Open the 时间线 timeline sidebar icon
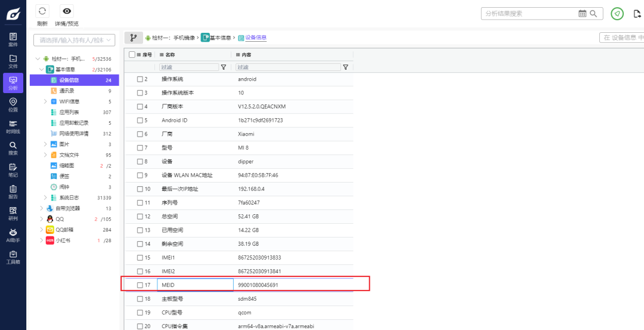Viewport: 644px width, 330px height. [13, 127]
